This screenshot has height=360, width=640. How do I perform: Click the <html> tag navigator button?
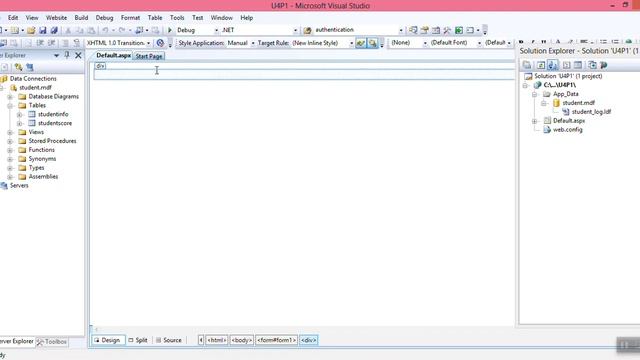pyautogui.click(x=216, y=340)
